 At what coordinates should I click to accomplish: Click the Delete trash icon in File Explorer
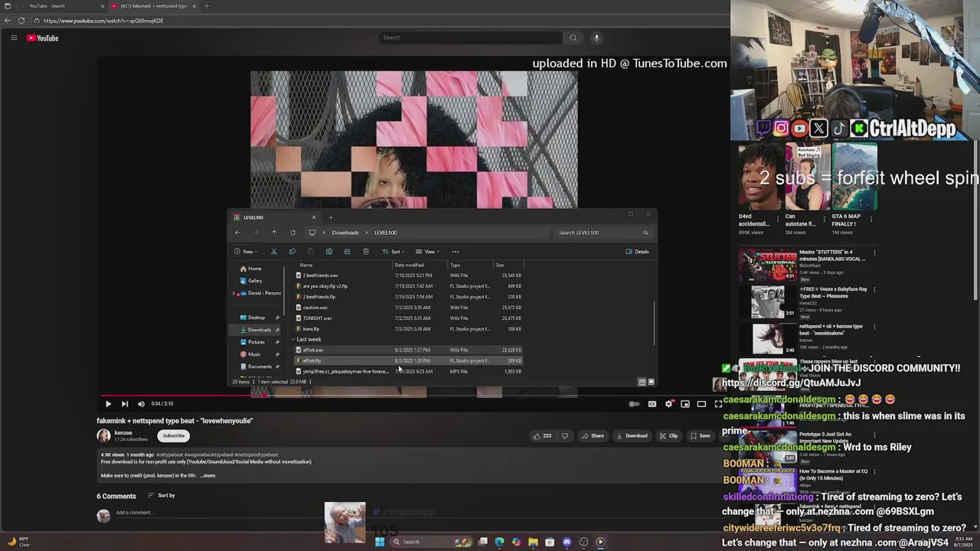[366, 252]
